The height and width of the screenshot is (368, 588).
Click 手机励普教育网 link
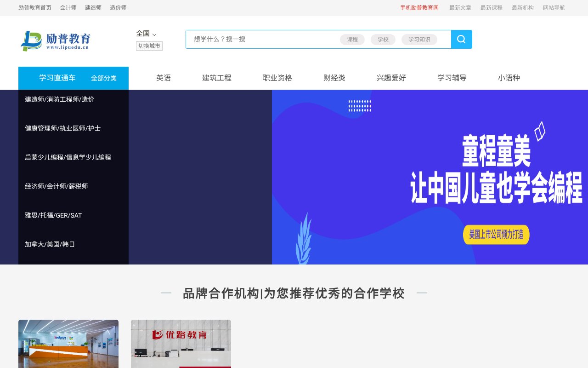[x=419, y=7]
